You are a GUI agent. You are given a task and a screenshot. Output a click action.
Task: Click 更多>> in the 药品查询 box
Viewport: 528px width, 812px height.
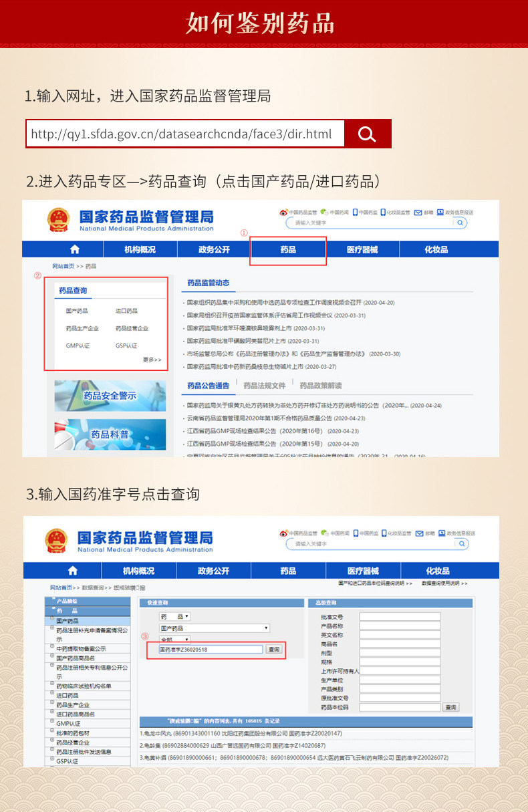(x=152, y=360)
